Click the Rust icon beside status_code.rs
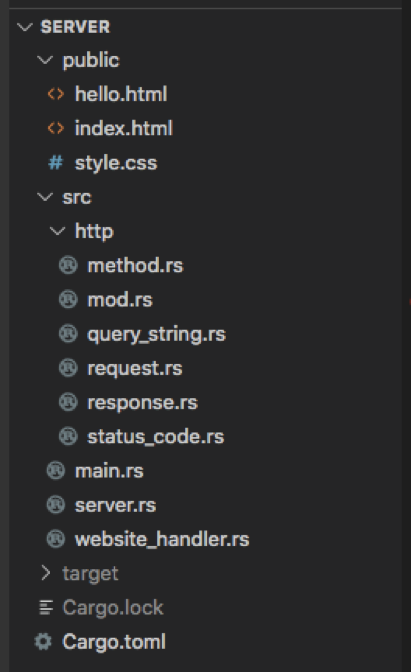The height and width of the screenshot is (672, 411). [68, 436]
